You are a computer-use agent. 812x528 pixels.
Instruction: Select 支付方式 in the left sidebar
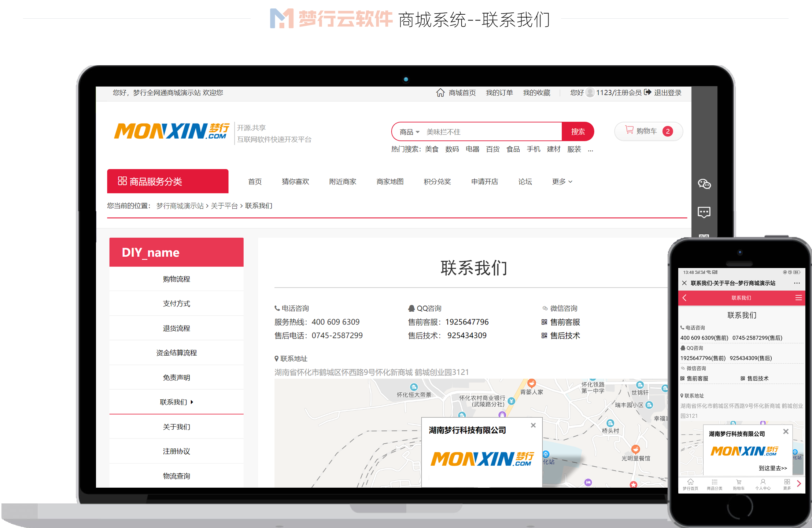pyautogui.click(x=176, y=304)
